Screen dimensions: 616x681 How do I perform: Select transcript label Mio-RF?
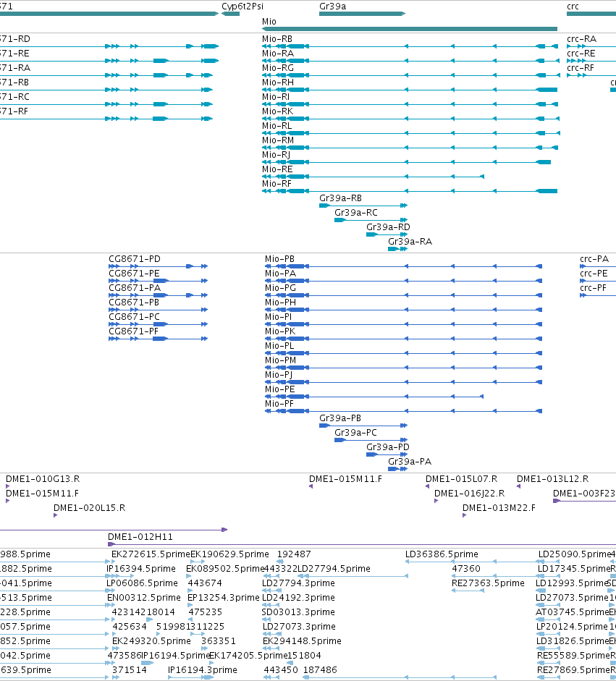click(277, 184)
